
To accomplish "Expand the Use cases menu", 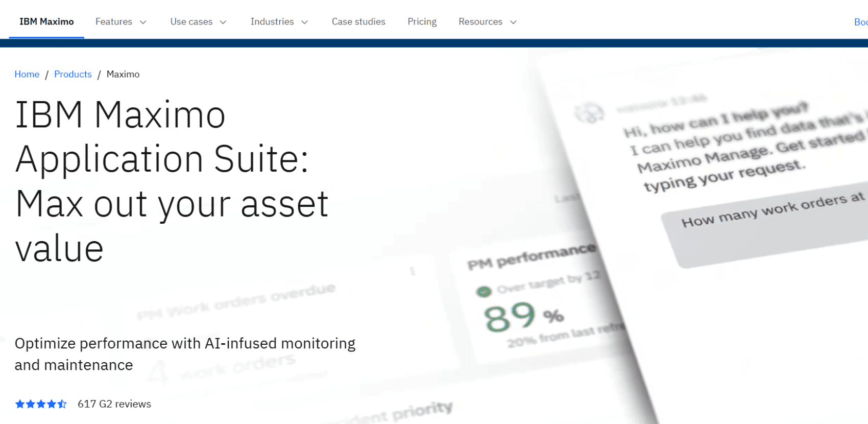I will (198, 21).
